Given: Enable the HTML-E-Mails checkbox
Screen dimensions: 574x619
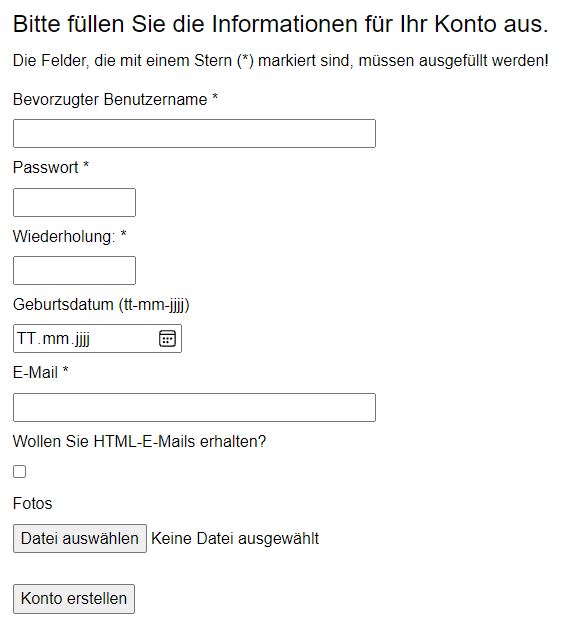Looking at the screenshot, I should (19, 471).
